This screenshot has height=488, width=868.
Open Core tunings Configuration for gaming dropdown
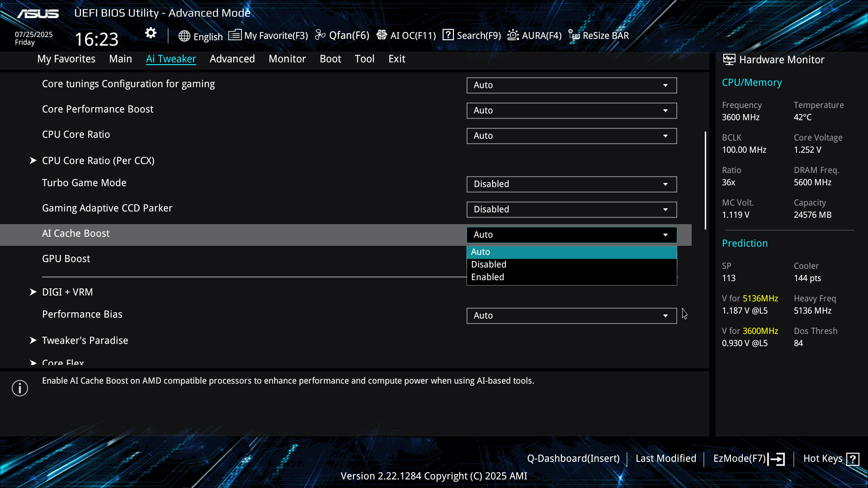point(571,85)
